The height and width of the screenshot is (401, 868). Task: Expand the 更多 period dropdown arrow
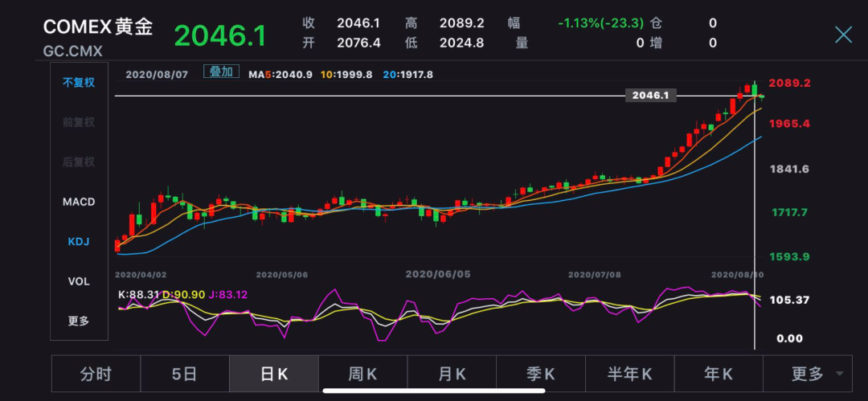(x=839, y=374)
